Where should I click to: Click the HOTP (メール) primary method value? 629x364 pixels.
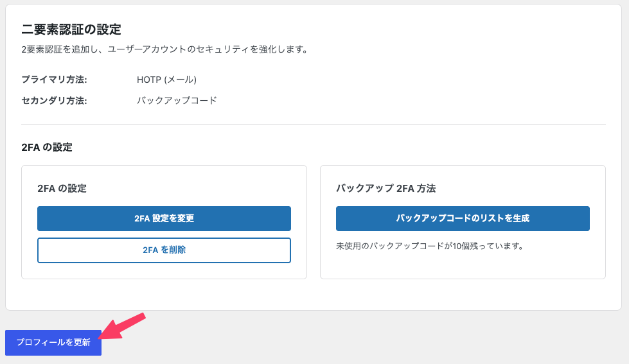(x=166, y=80)
